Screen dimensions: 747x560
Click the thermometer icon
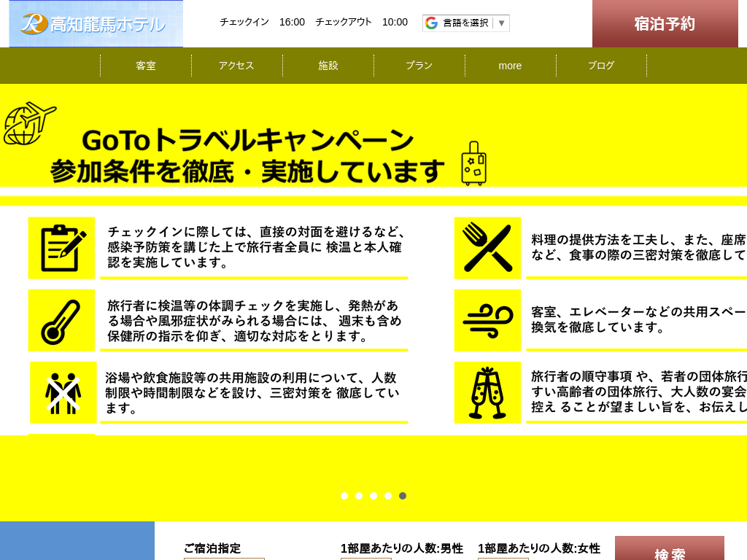[61, 320]
